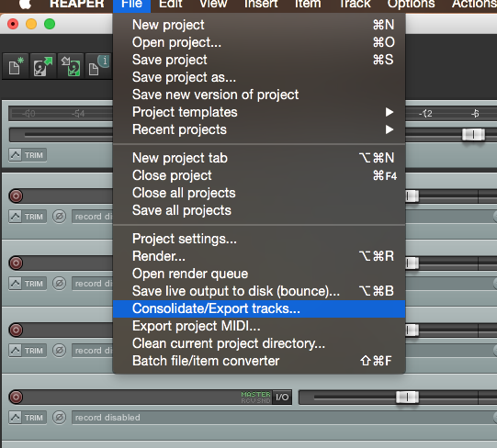Click the New project toolbar icon
Screen dimensions: 497x448
(16, 65)
